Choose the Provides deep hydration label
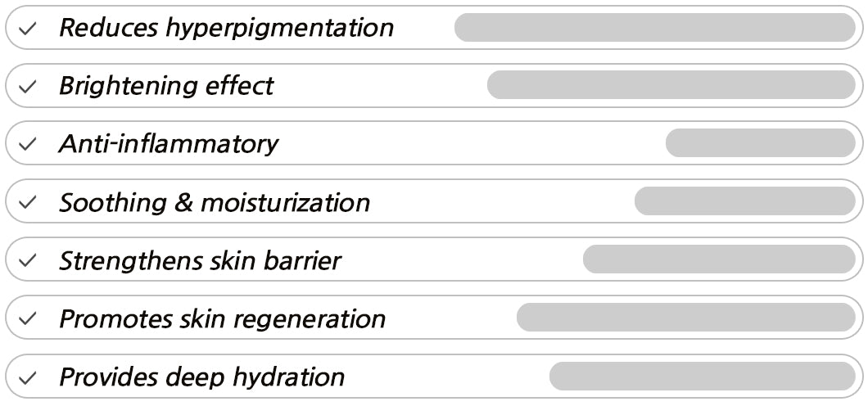868x406 pixels. coord(201,377)
